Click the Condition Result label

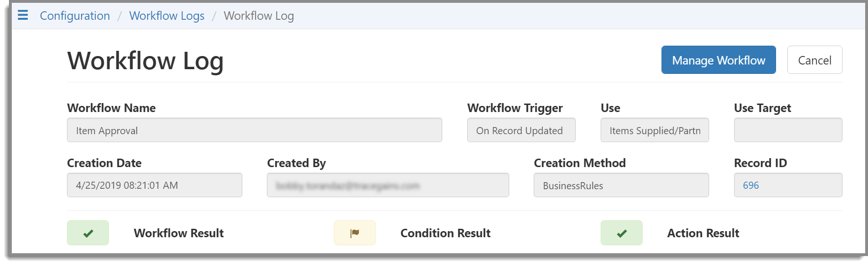coord(446,233)
